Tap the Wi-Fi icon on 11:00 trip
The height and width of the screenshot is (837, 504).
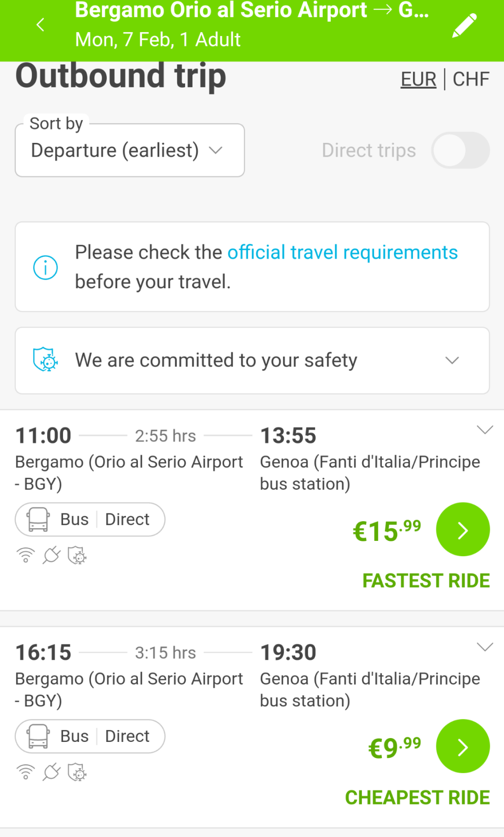click(x=26, y=555)
